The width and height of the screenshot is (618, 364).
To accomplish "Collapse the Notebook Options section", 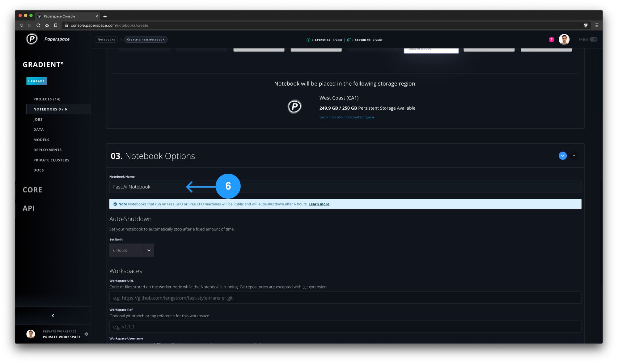I will 574,156.
